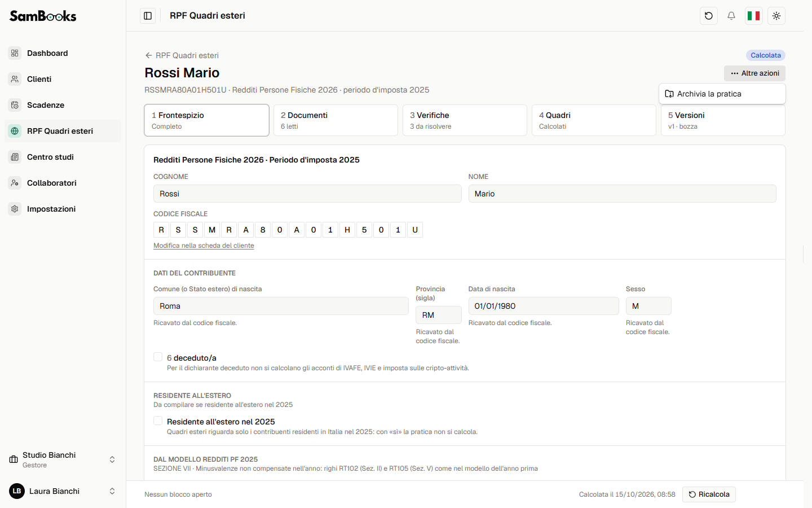The image size is (812, 508).
Task: Click the RPF Quadri esteri globe icon
Action: (15, 131)
